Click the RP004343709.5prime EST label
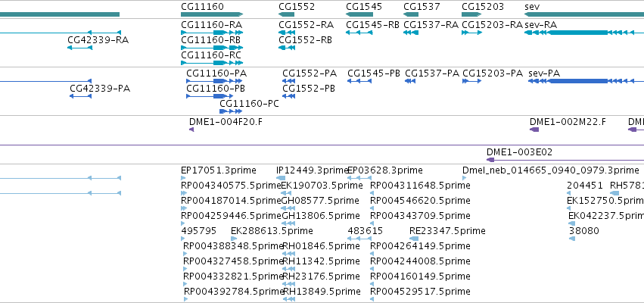This screenshot has width=644, height=303. pyautogui.click(x=420, y=216)
